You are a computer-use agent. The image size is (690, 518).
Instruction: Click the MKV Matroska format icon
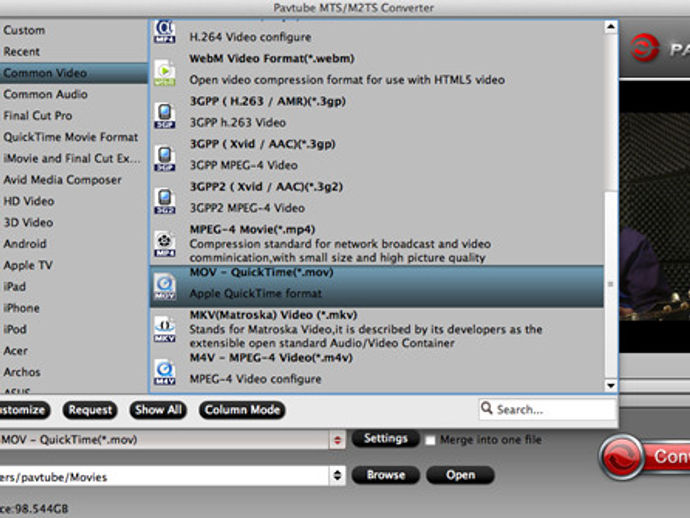click(165, 329)
